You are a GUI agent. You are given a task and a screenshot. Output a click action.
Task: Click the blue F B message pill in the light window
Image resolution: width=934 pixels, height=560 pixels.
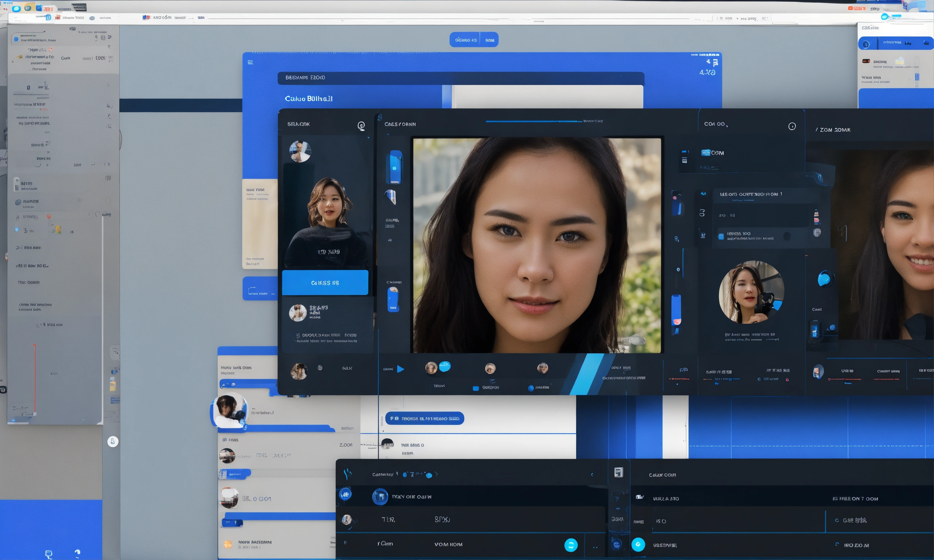click(x=424, y=418)
